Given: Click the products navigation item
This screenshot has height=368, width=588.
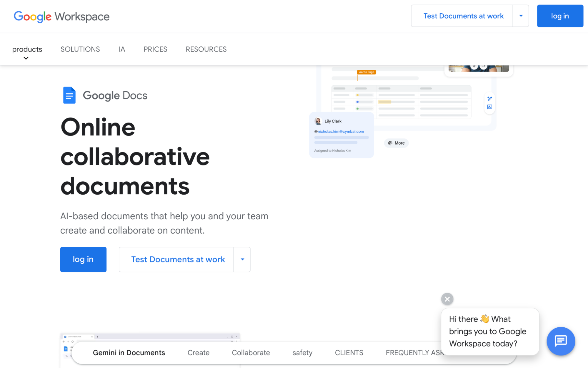Looking at the screenshot, I should pos(27,49).
